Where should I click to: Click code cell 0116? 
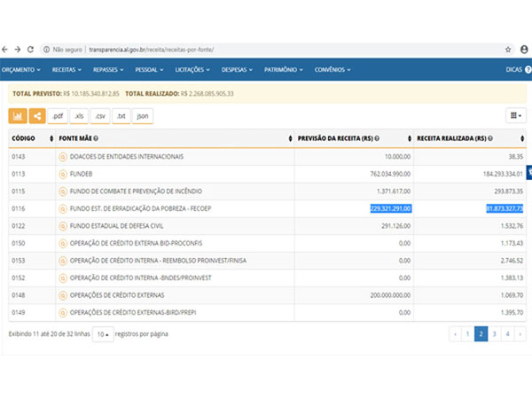point(19,208)
